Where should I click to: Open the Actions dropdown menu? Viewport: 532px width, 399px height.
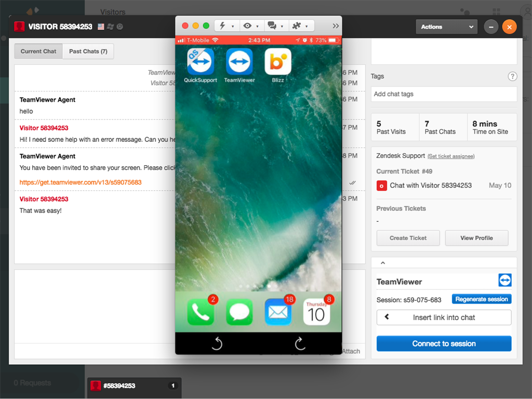click(446, 26)
